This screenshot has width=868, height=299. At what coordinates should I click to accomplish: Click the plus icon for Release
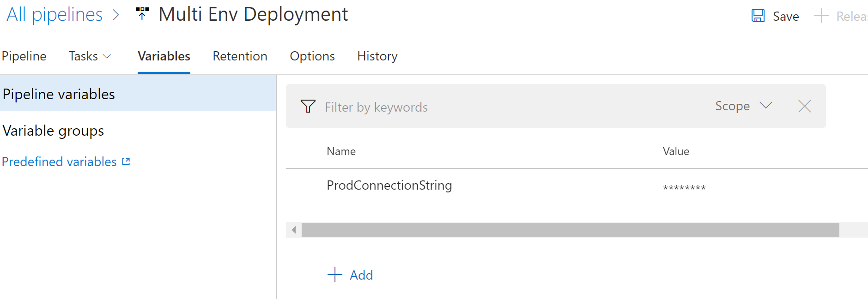[x=821, y=16]
